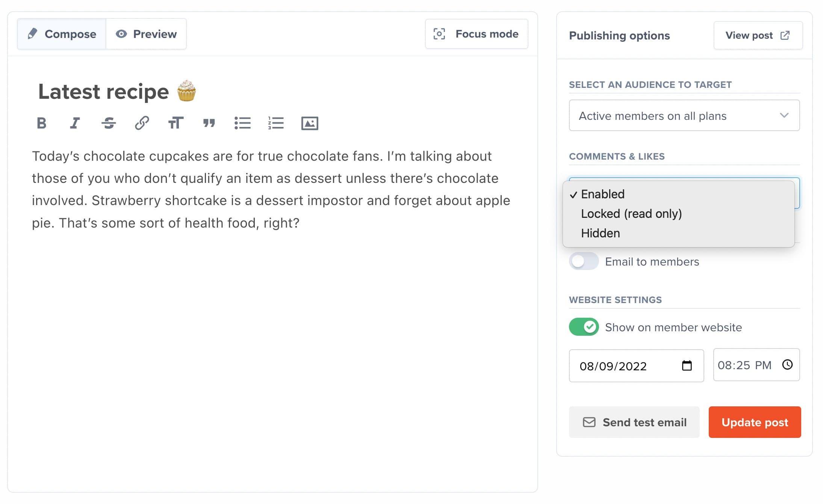Apply strikethrough formatting
Image resolution: width=823 pixels, height=504 pixels.
tap(108, 123)
